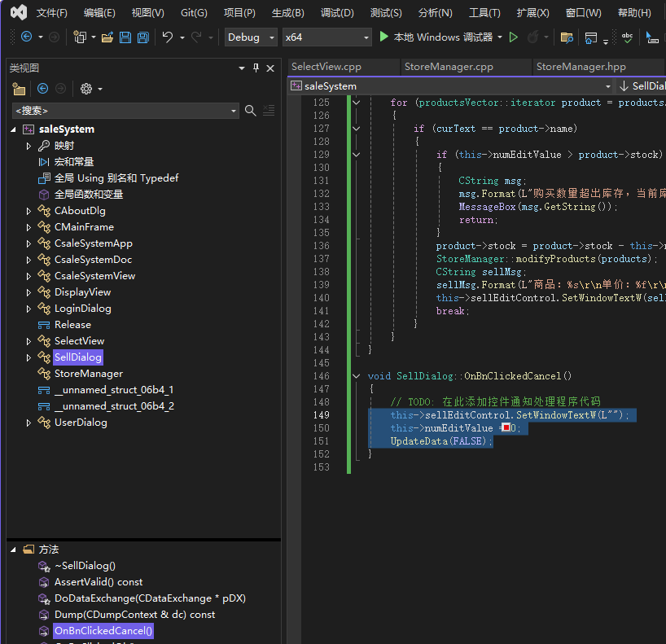Viewport: 666px width, 644px height.
Task: Click the blue back arrow in Class View
Action: [42, 89]
